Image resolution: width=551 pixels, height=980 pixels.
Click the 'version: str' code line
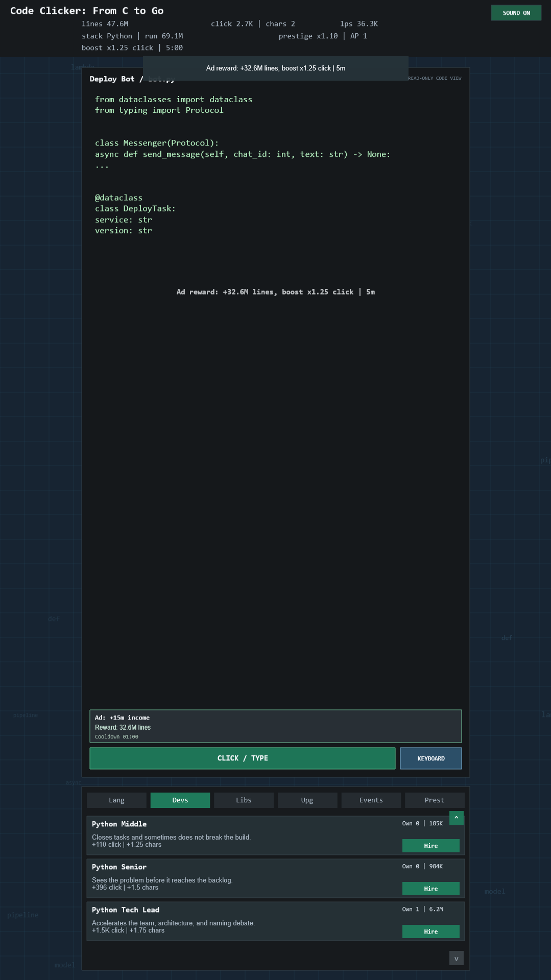[124, 230]
